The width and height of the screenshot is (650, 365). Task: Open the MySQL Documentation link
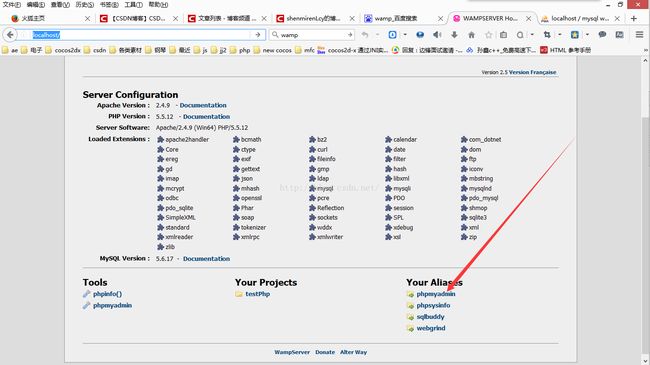pyautogui.click(x=206, y=258)
